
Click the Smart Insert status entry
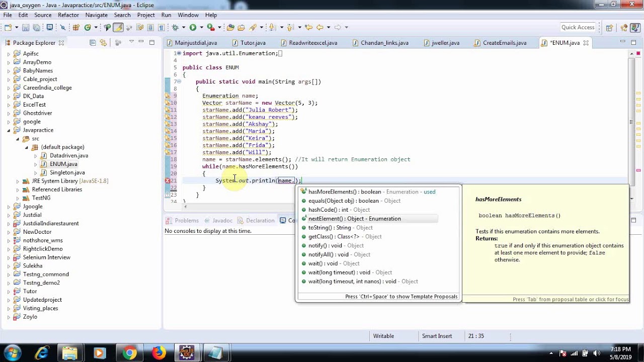point(437,336)
